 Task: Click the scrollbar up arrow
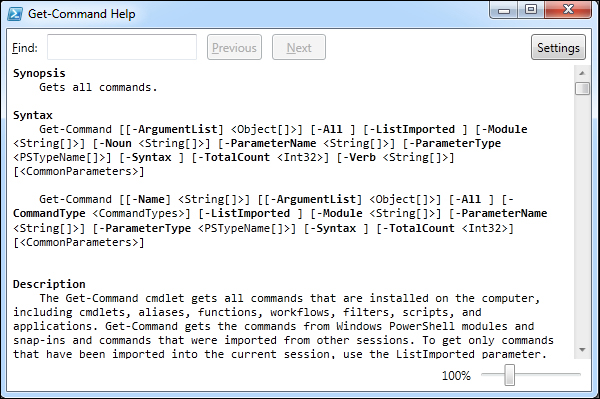pyautogui.click(x=582, y=73)
